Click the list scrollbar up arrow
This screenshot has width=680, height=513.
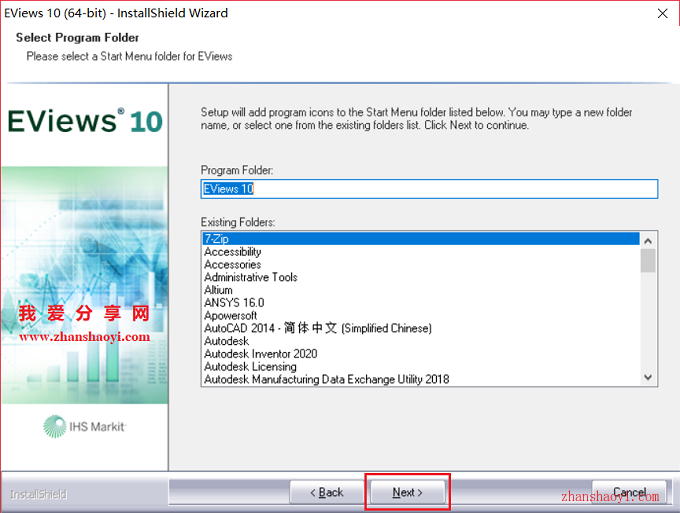648,241
